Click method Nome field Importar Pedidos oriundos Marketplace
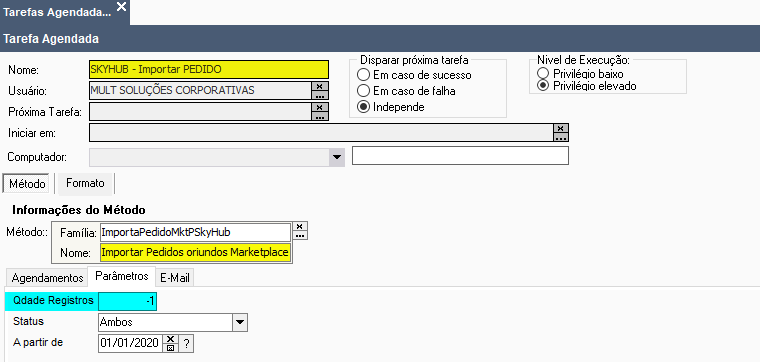Screen dimensions: 760x362 (x=195, y=252)
